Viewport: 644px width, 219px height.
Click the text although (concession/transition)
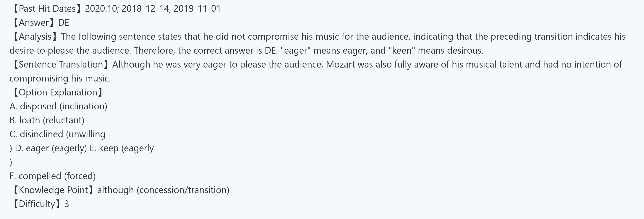click(163, 190)
